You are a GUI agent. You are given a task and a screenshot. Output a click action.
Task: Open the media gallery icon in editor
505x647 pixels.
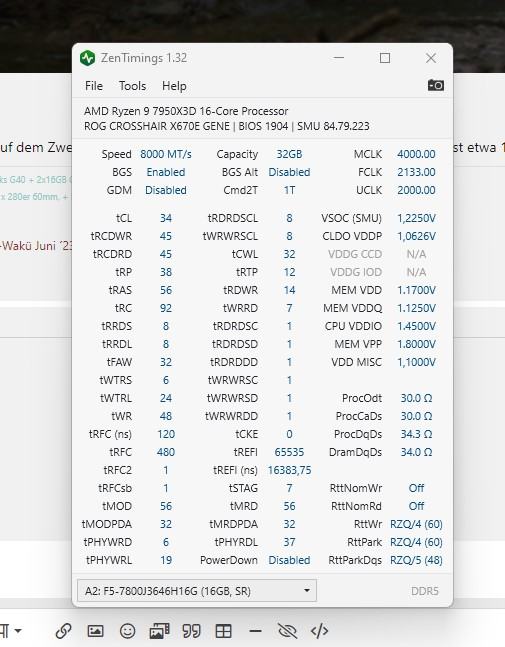[x=159, y=631]
